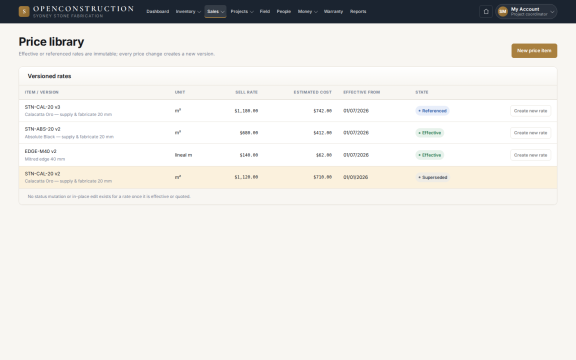Screen dimensions: 576x360
Task: Open the Reports page
Action: coord(358,11)
